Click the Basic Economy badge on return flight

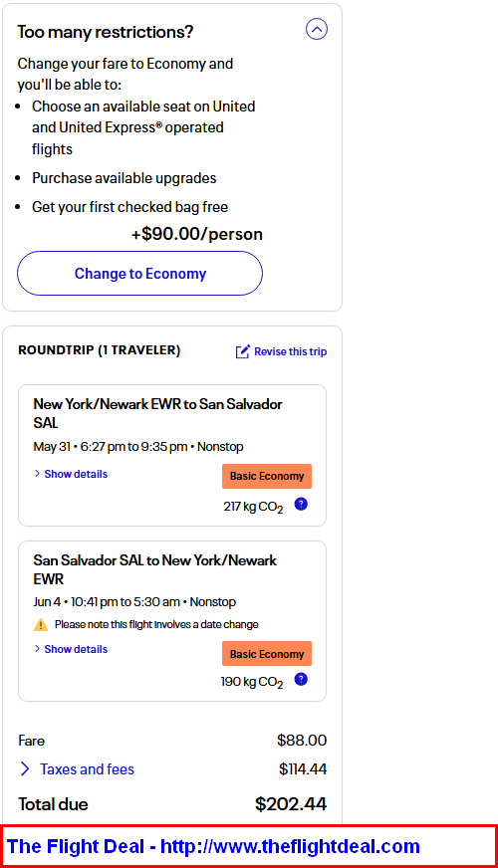267,654
